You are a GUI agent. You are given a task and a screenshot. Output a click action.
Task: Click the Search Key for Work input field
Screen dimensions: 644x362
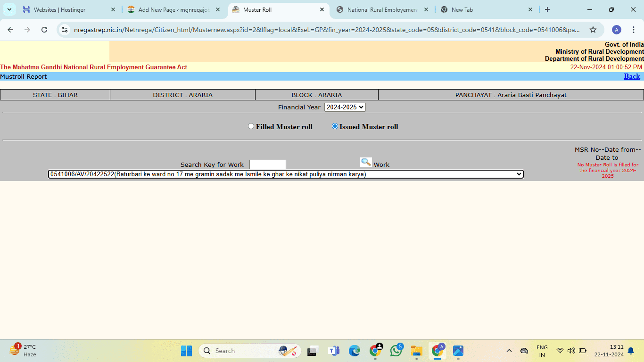coord(267,165)
